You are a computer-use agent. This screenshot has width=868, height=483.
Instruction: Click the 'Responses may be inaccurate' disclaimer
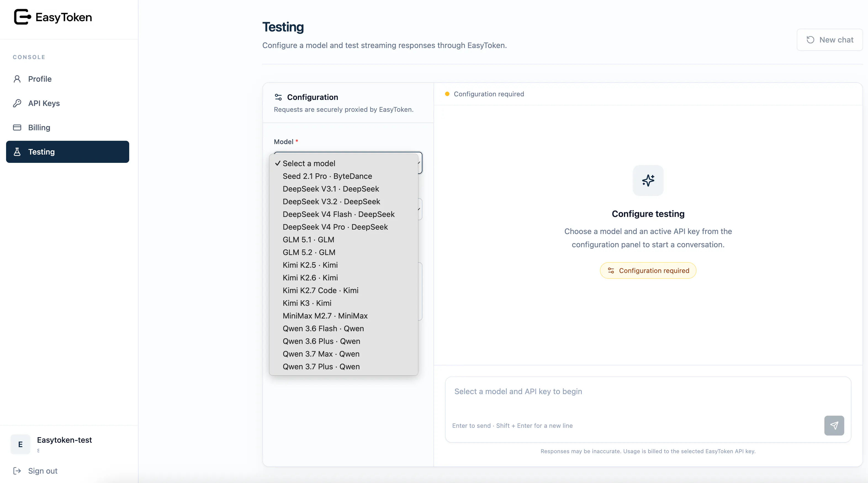click(x=648, y=451)
